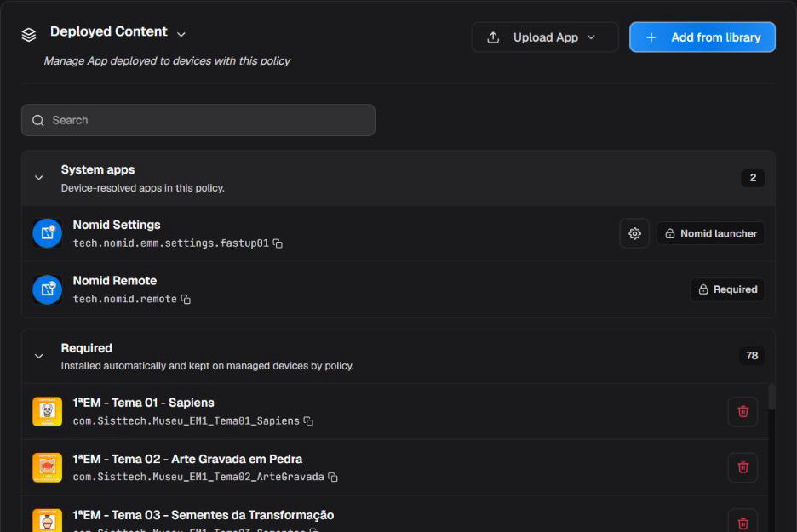This screenshot has height=532, width=797.
Task: Click the magnifier icon in Search
Action: click(38, 120)
